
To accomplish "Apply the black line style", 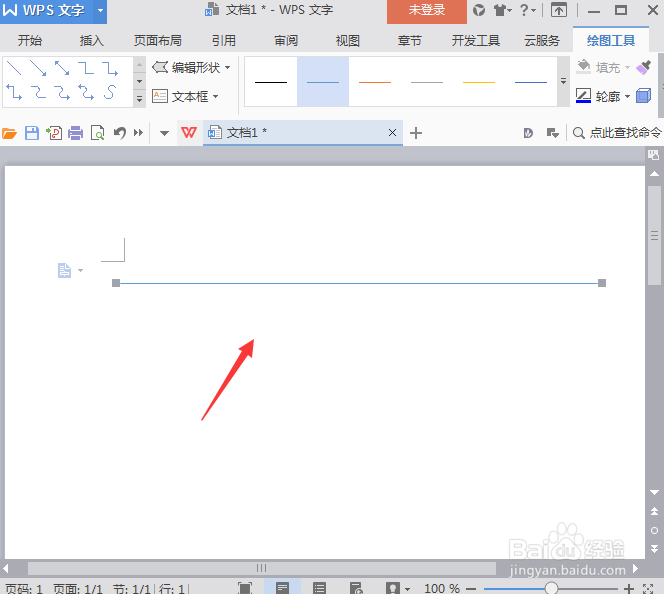I will coord(271,82).
